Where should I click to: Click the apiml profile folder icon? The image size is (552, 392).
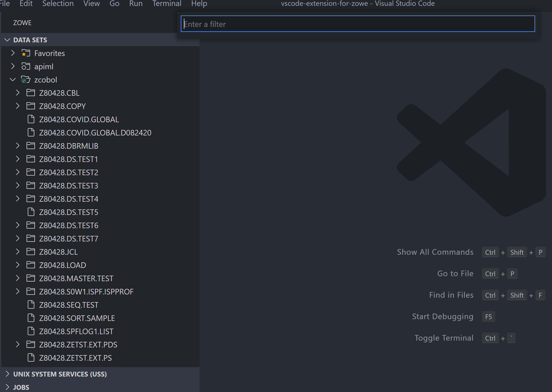26,66
